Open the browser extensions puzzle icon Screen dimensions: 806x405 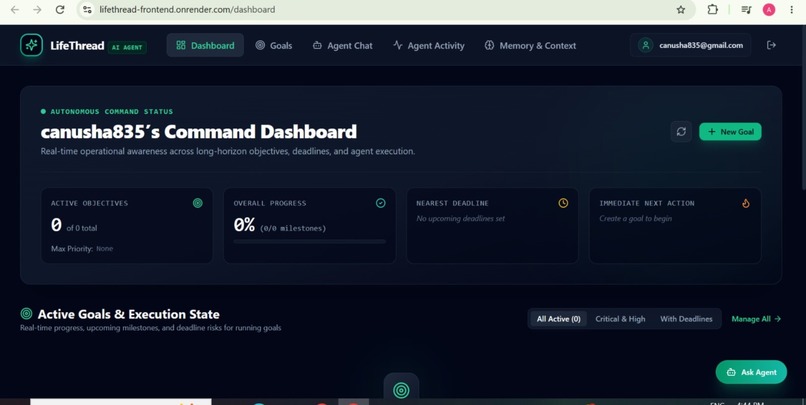click(712, 9)
